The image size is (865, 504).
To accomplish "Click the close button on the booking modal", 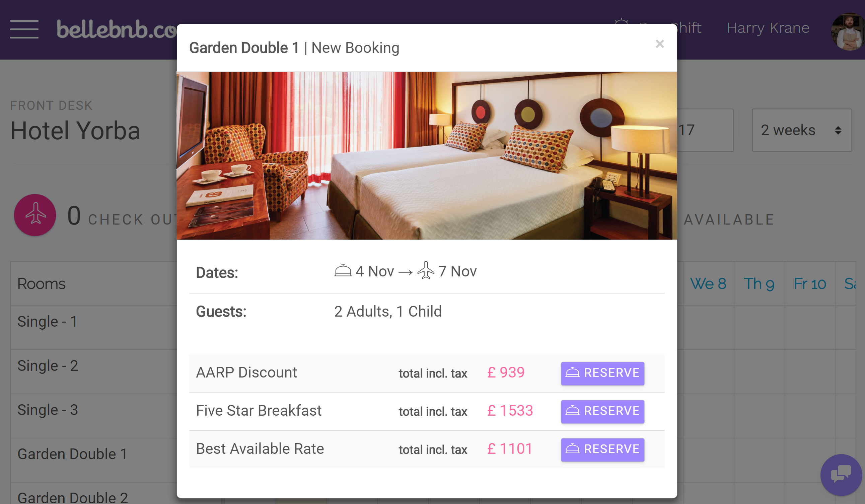I will click(x=660, y=44).
